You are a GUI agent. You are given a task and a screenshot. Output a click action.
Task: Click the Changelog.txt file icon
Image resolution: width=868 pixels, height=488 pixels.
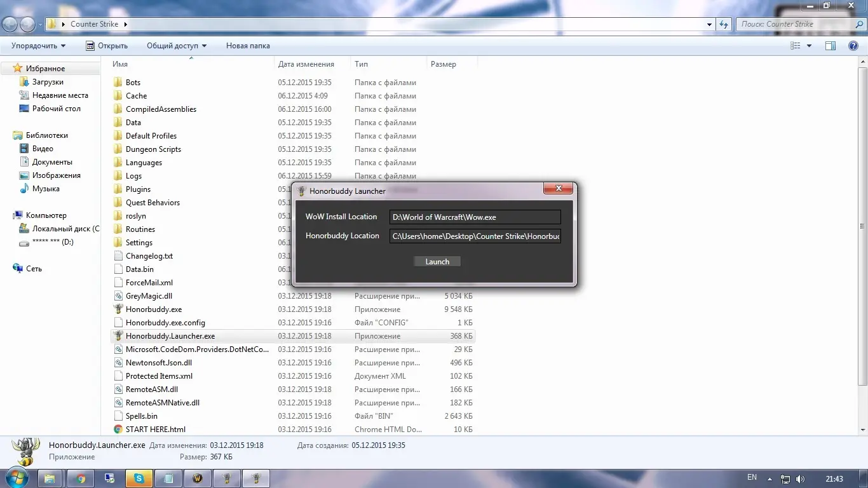point(118,256)
